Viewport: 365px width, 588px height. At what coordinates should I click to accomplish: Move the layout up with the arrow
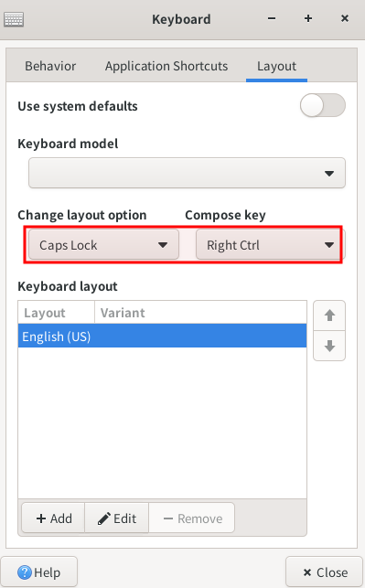tap(329, 315)
